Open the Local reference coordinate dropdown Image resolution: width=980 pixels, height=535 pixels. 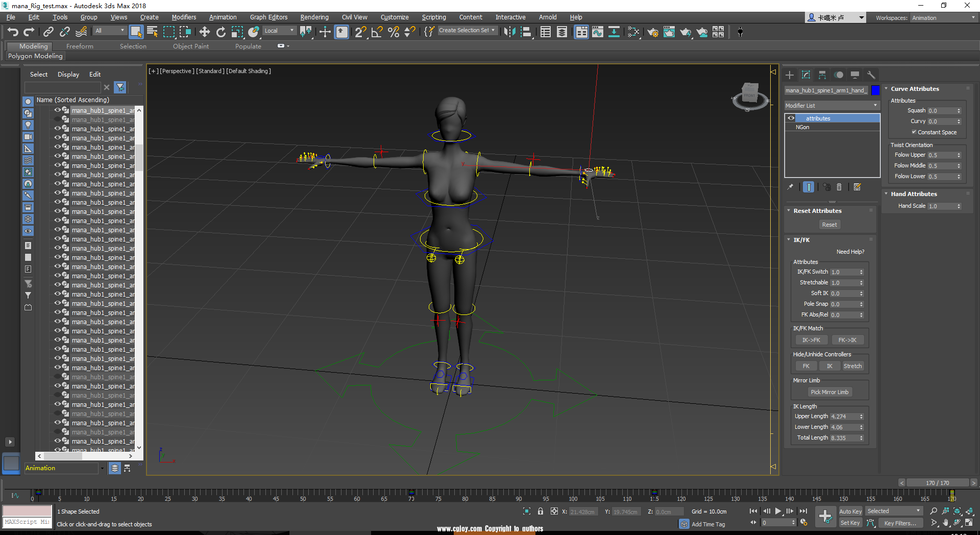pos(279,31)
